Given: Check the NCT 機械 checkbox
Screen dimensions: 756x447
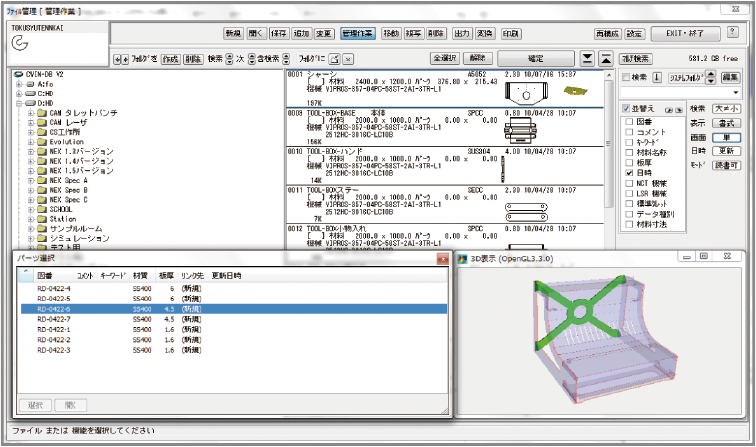Looking at the screenshot, I should click(x=629, y=183).
